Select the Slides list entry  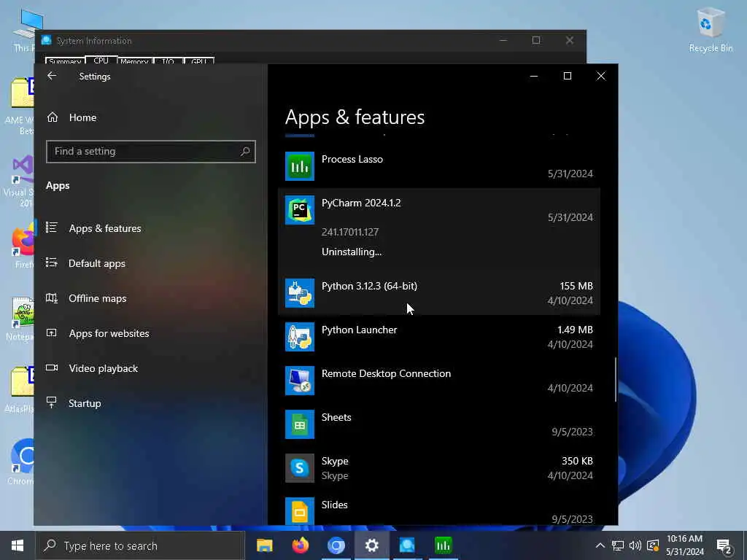tap(438, 510)
